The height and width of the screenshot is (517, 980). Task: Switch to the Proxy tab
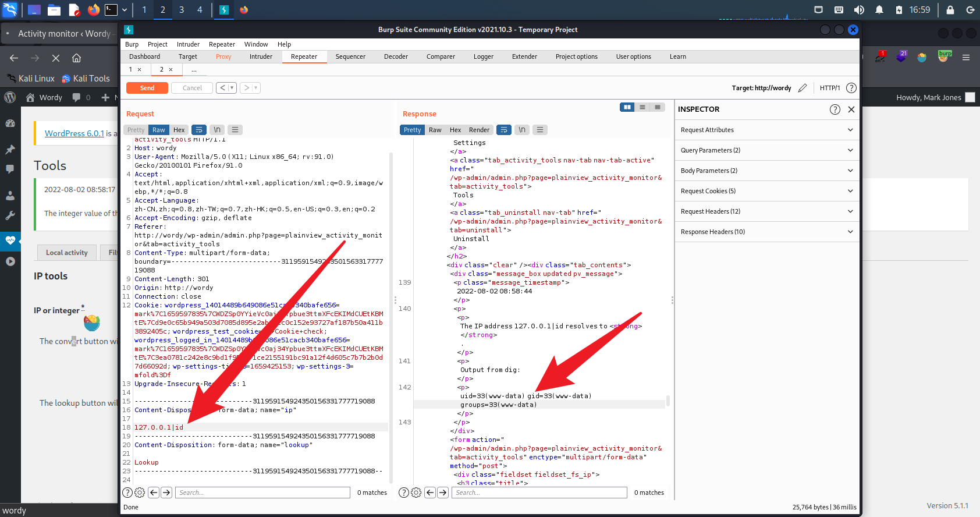tap(223, 56)
